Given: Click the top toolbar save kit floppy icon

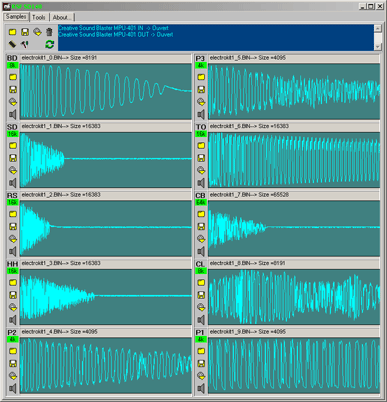Looking at the screenshot, I should [25, 32].
